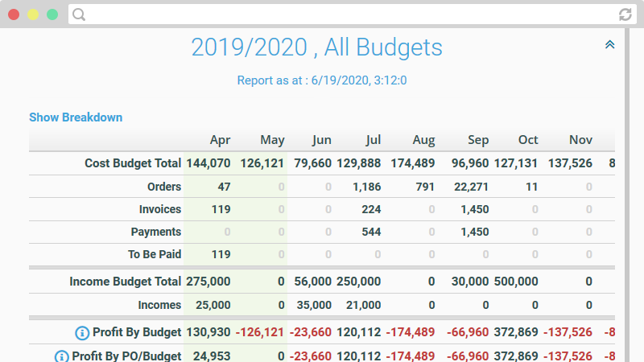Click Invoices value 224 for Jul
This screenshot has width=644, height=362.
371,209
